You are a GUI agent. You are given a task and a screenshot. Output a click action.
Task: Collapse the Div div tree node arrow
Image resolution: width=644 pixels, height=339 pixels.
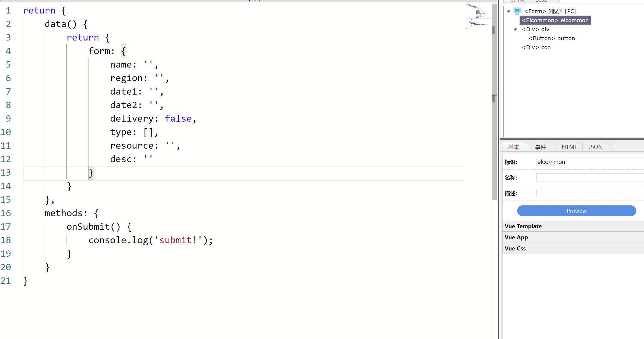point(515,29)
